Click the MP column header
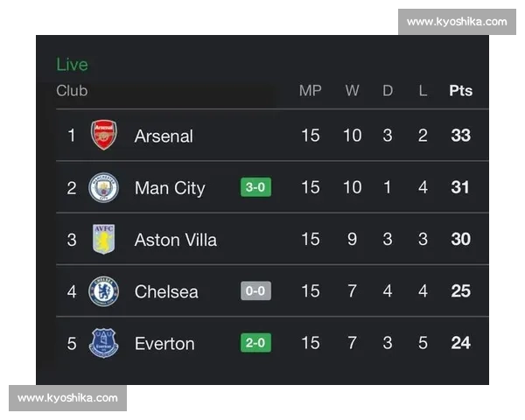 coord(311,91)
